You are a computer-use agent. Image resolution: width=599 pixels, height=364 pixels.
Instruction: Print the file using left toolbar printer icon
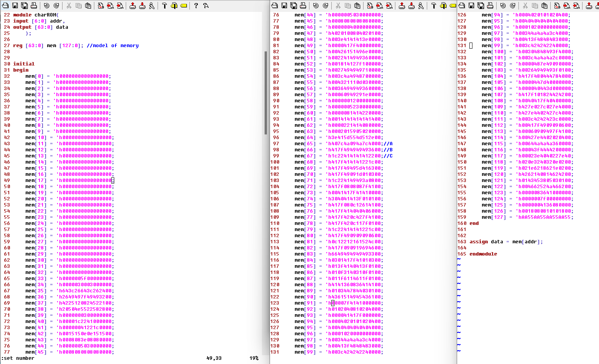pos(34,5)
